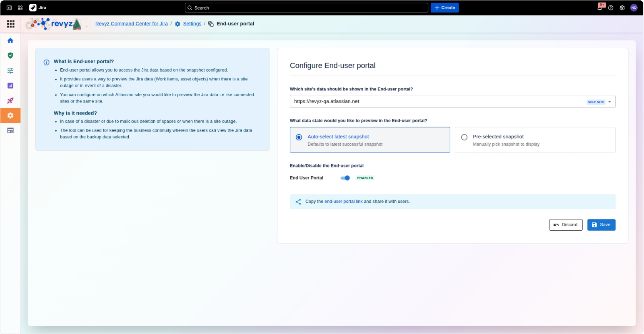Click Settings breadcrumb link

pyautogui.click(x=192, y=24)
